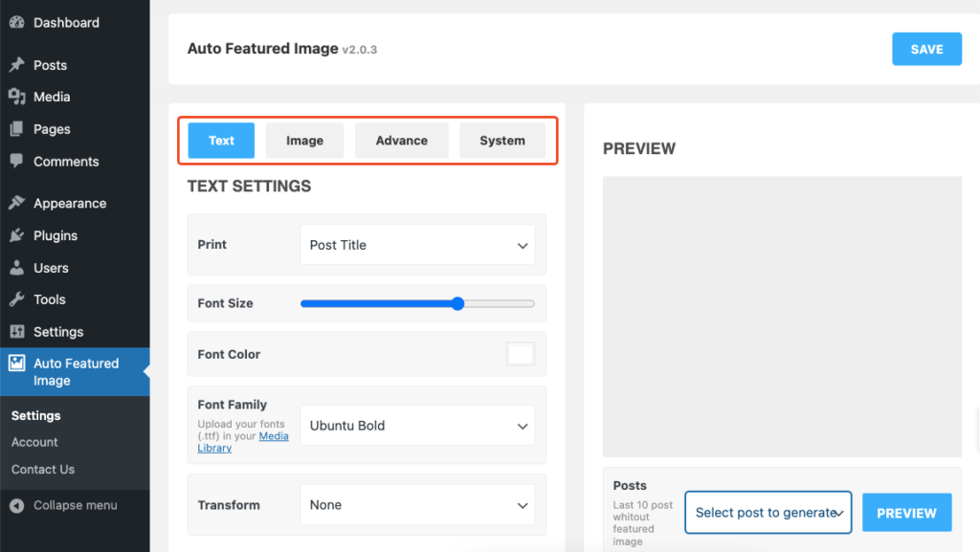
Task: Click the Tools wrench icon
Action: (x=17, y=299)
